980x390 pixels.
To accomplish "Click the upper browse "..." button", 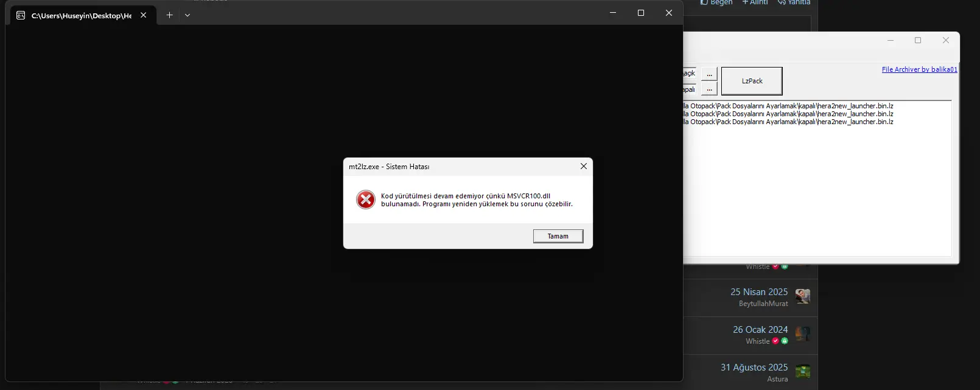I will pos(709,74).
